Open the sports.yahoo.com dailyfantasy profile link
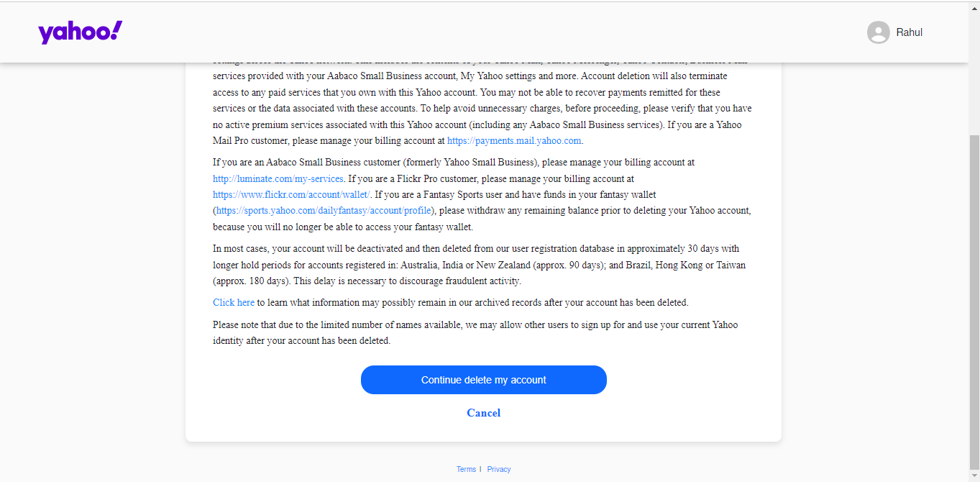980x482 pixels. click(324, 211)
